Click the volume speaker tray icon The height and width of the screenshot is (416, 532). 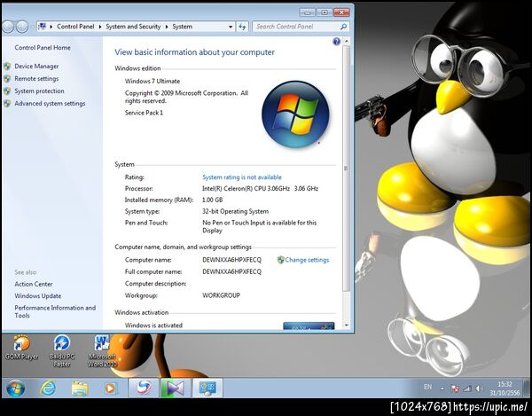[480, 389]
